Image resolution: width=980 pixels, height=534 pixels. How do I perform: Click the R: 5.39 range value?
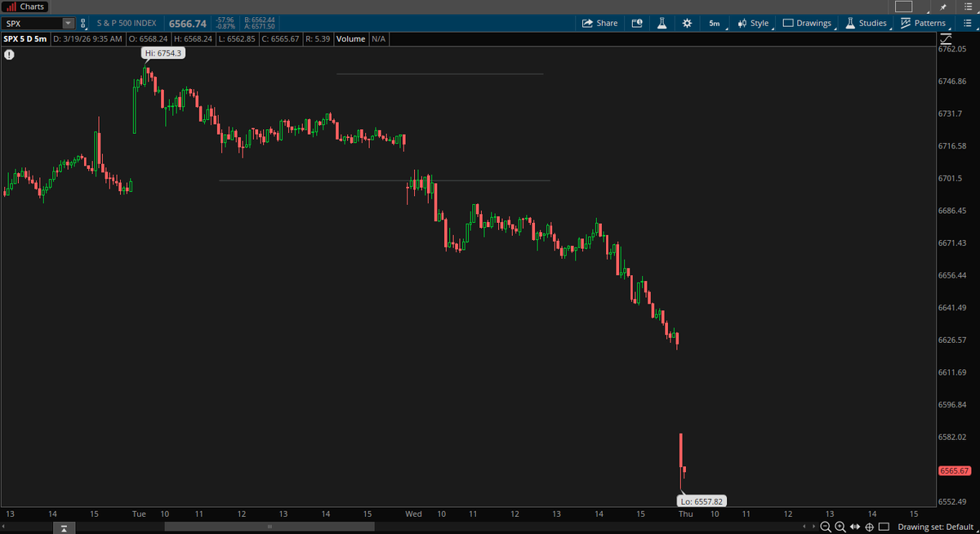[318, 38]
